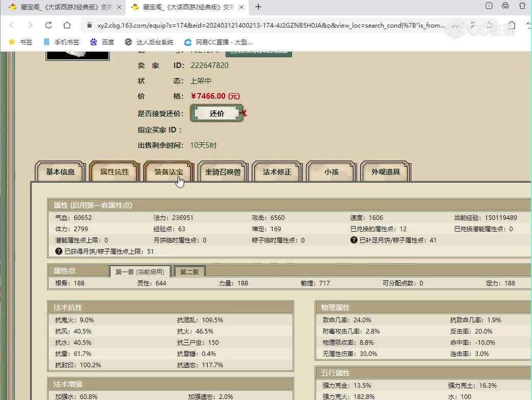Open the 手机书签 bookmark
Viewport: 532px width, 400px height.
coord(62,42)
